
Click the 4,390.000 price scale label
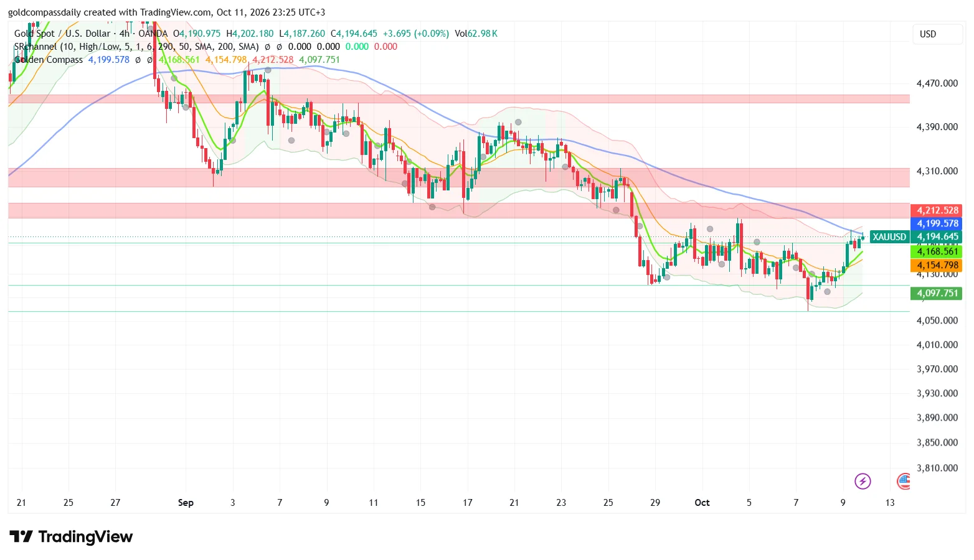[937, 127]
